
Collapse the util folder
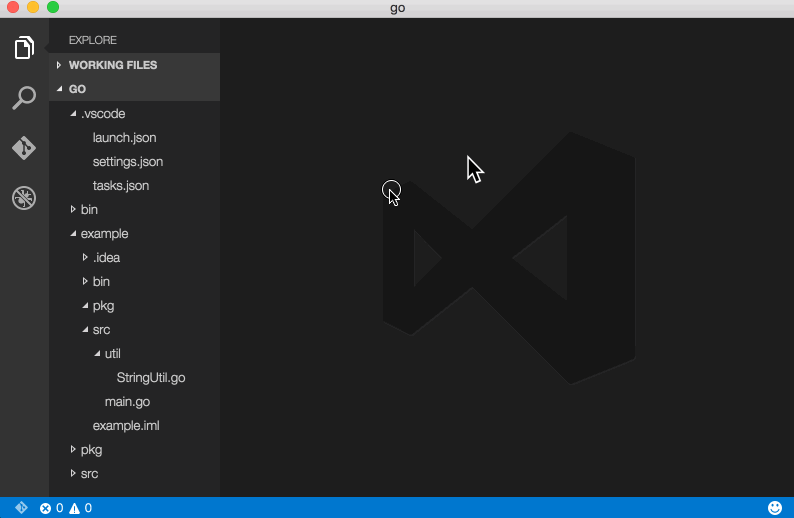point(97,353)
